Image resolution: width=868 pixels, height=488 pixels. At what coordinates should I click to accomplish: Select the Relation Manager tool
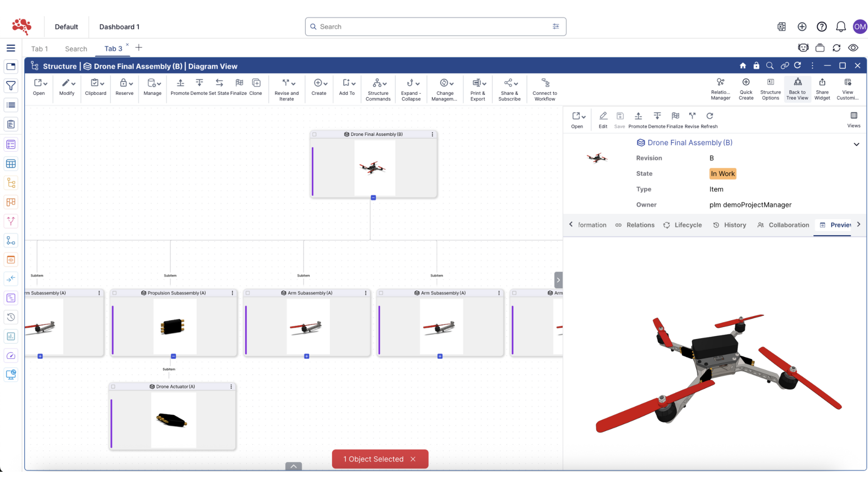tap(720, 89)
